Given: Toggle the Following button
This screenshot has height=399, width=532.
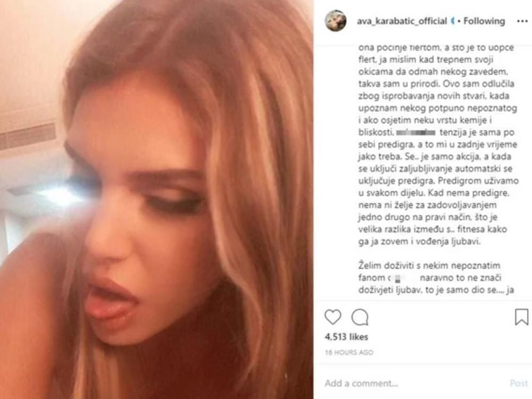Looking at the screenshot, I should click(x=484, y=21).
